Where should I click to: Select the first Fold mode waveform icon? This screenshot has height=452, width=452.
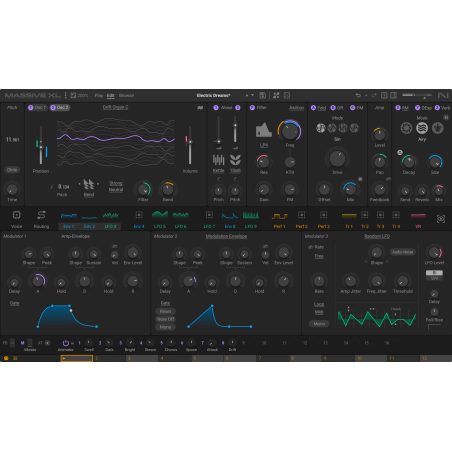point(321,128)
